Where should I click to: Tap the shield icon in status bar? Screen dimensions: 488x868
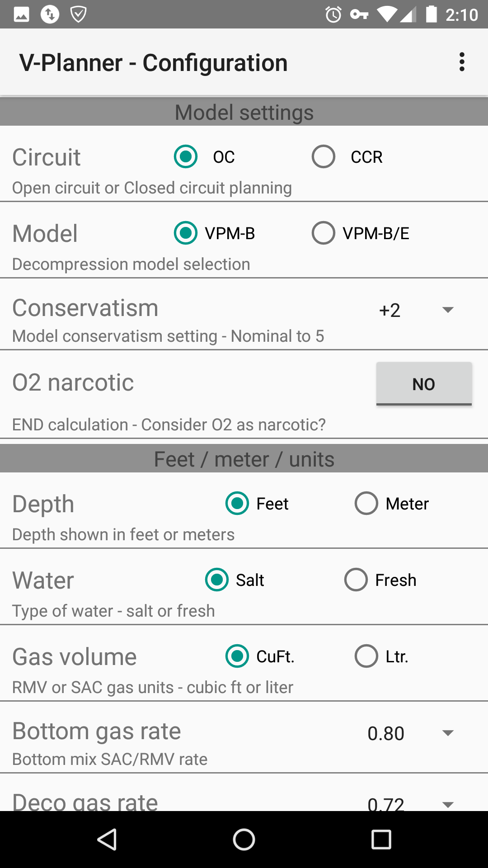coord(79,14)
